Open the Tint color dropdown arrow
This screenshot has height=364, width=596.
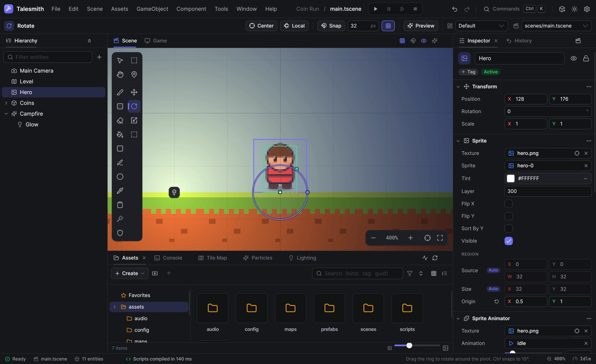(585, 178)
